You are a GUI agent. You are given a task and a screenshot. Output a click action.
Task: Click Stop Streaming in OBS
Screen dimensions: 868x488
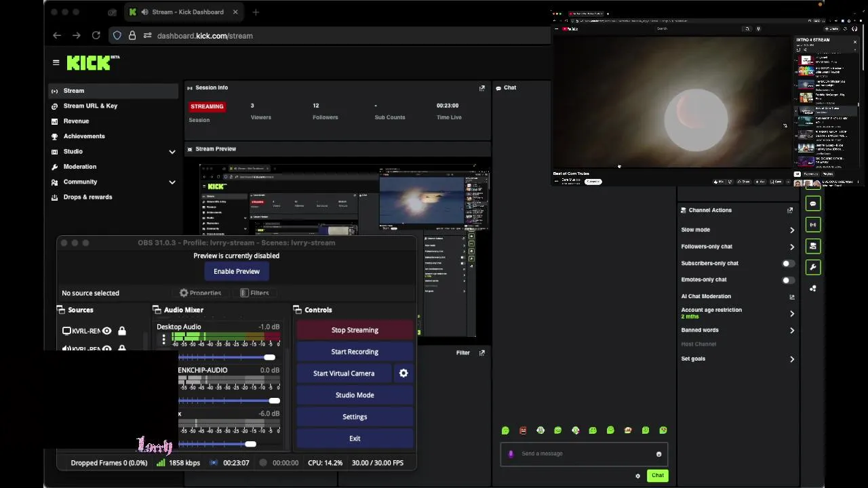point(355,330)
